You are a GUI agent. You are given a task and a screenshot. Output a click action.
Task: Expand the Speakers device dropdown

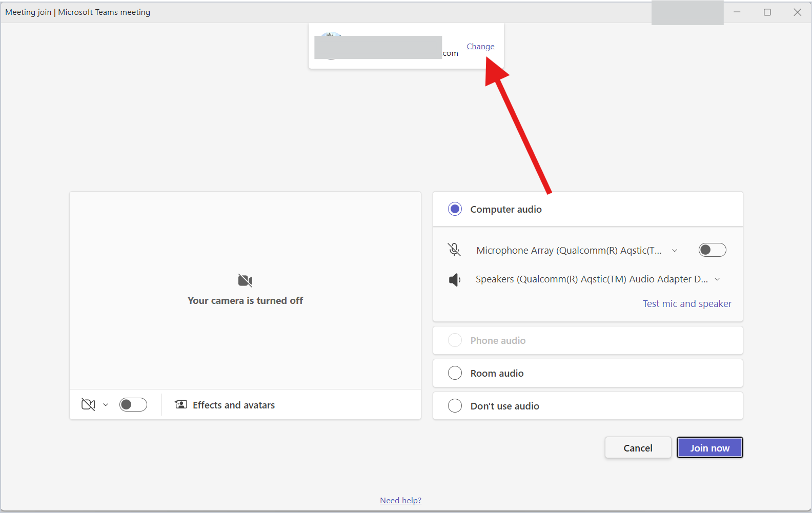coord(717,279)
